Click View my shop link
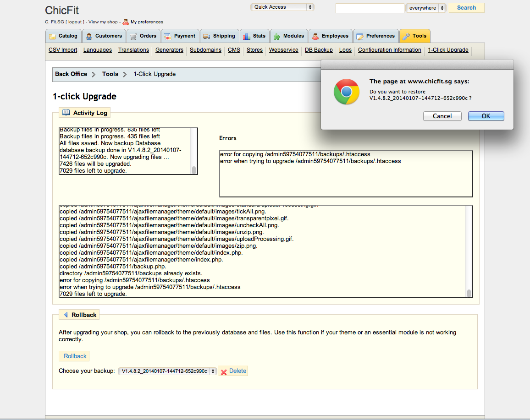 coord(103,22)
